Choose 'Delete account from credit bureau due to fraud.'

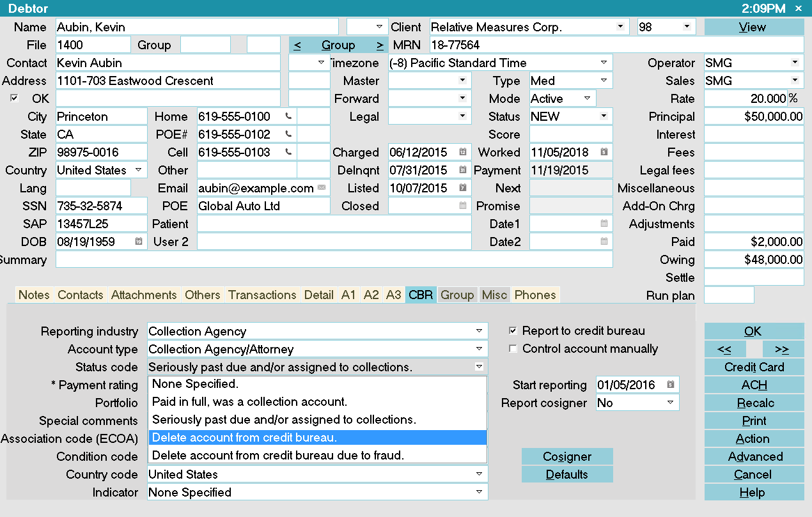[317, 456]
